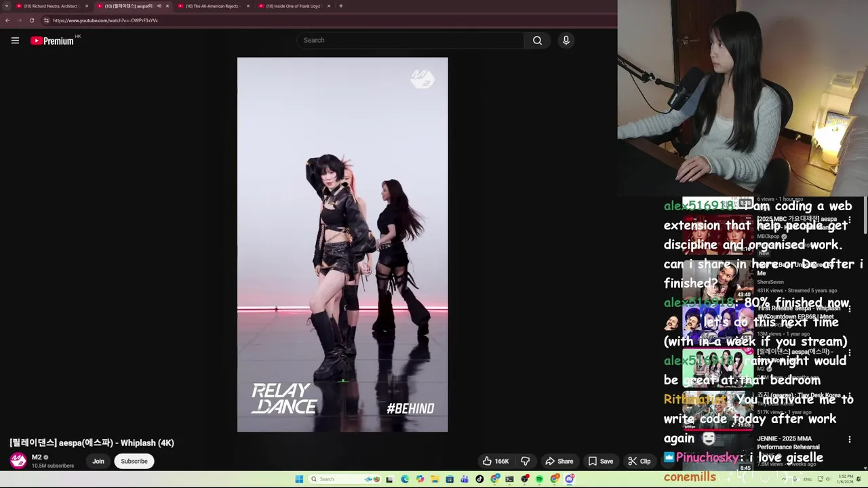Open the YouTube hamburger guide menu
This screenshot has width=868, height=488.
tap(15, 41)
